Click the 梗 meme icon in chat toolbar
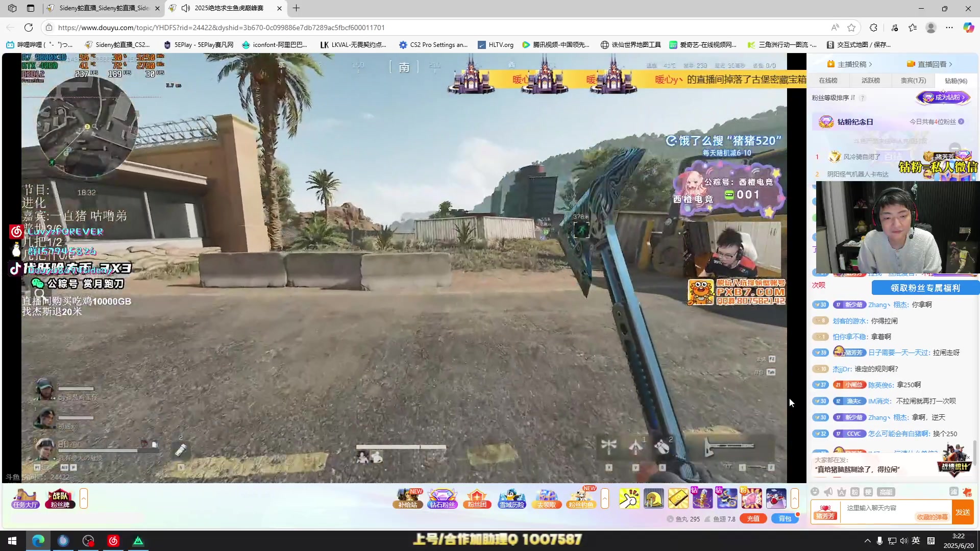This screenshot has height=551, width=980. 868,492
